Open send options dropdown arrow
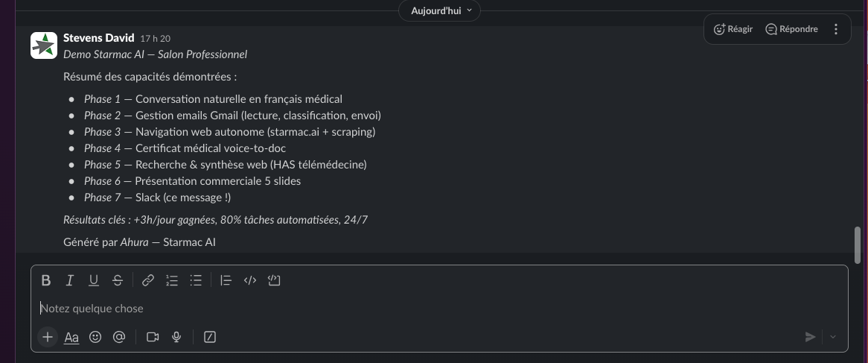This screenshot has width=868, height=363. [x=832, y=337]
